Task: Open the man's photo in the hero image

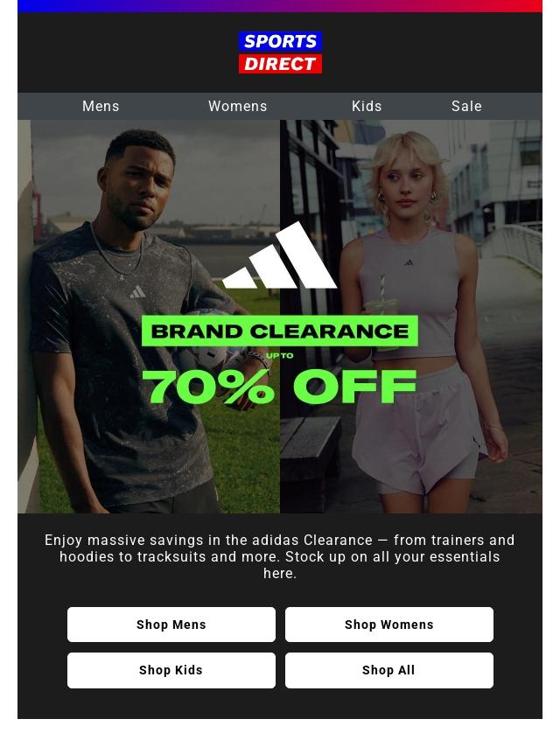Action: (149, 317)
